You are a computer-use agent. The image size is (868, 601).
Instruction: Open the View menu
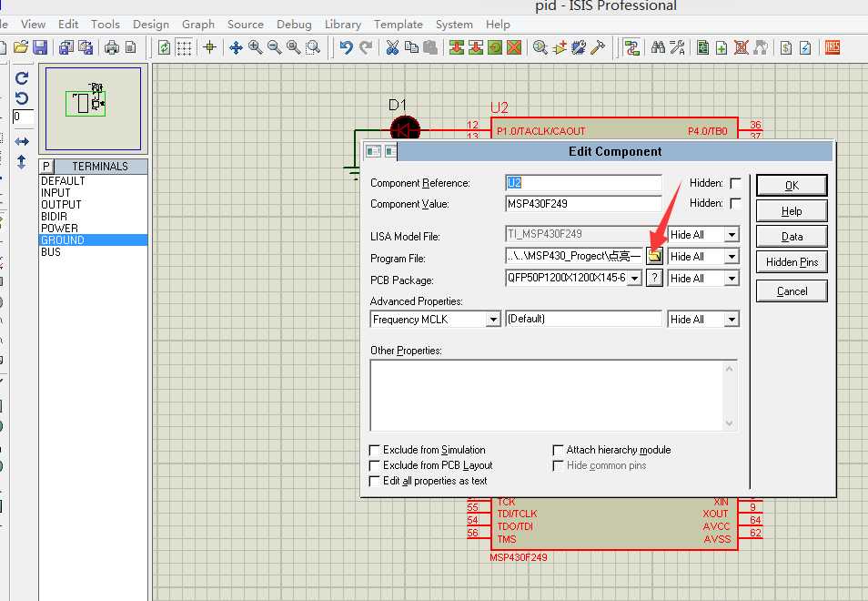pos(34,25)
